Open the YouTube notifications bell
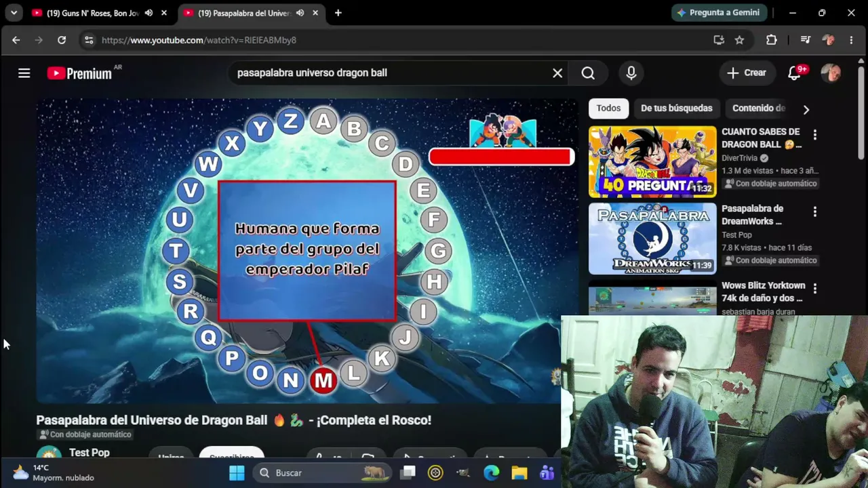Image resolution: width=868 pixels, height=488 pixels. coord(795,73)
